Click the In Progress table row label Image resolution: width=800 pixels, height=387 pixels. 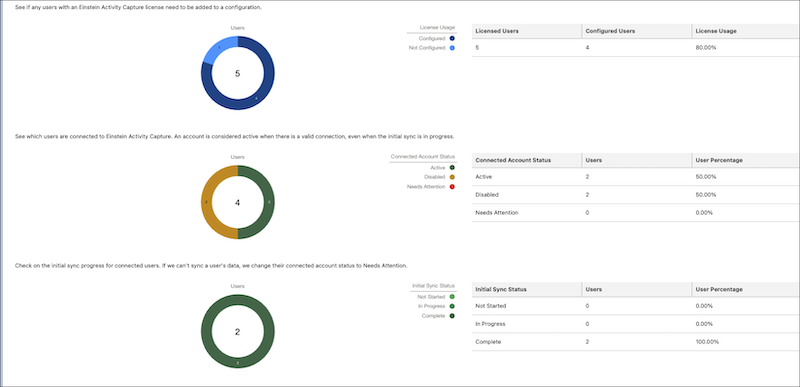[490, 324]
